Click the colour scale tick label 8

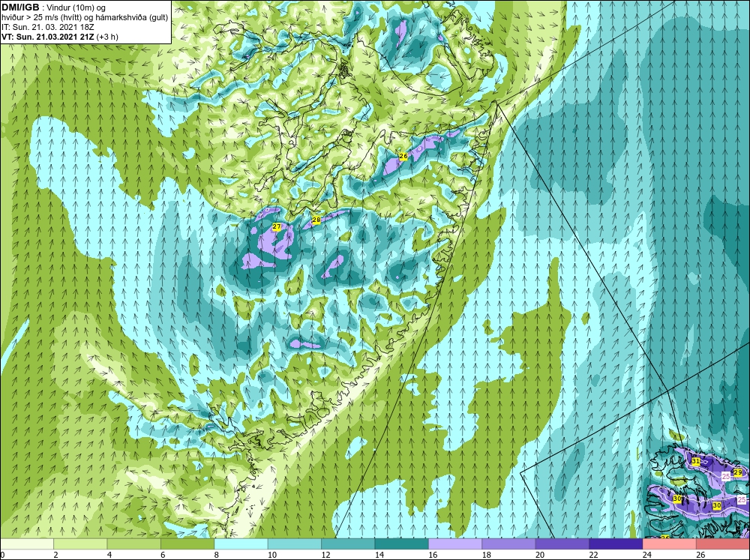[217, 555]
